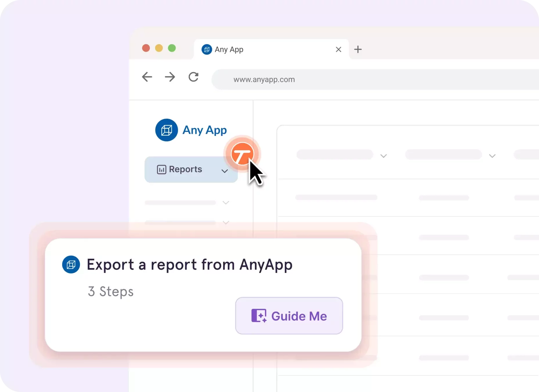Click the AnyApp icon in guide card
Viewport: 539px width, 392px height.
click(71, 265)
